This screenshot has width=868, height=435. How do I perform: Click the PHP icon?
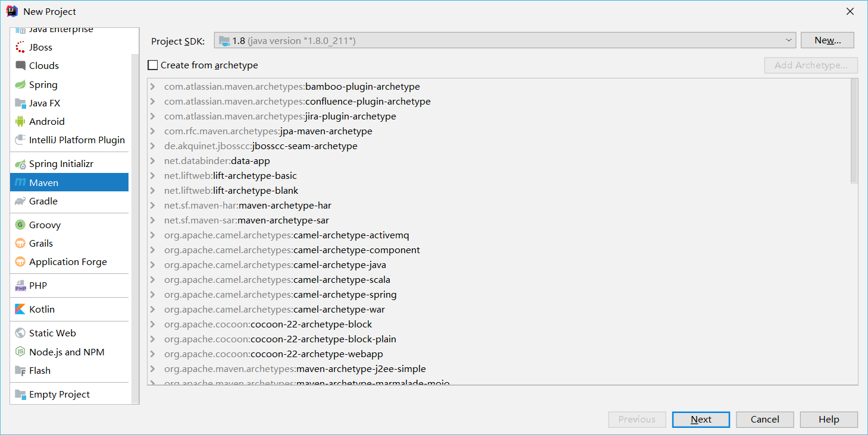20,286
